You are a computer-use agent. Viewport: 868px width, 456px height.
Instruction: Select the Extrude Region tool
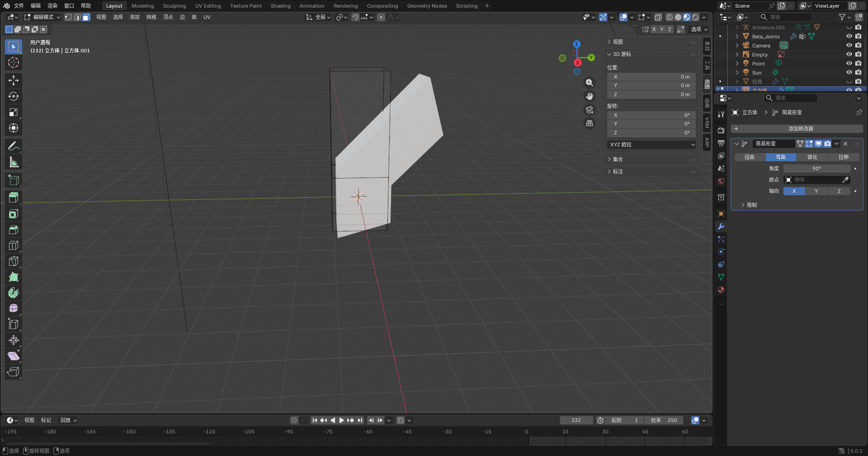(x=14, y=198)
